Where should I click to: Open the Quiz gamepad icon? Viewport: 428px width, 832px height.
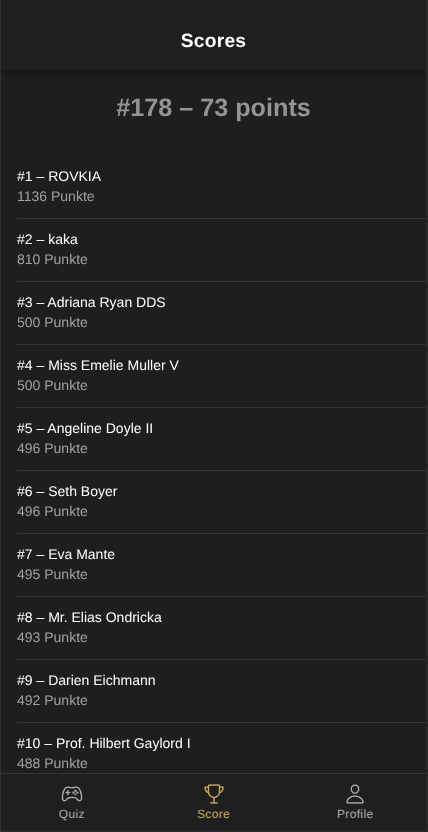72,794
